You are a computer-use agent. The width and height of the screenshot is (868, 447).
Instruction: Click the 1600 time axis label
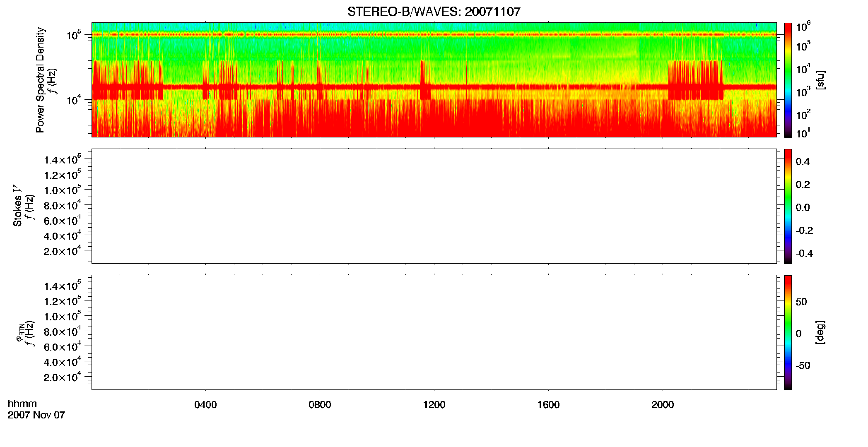pos(548,405)
